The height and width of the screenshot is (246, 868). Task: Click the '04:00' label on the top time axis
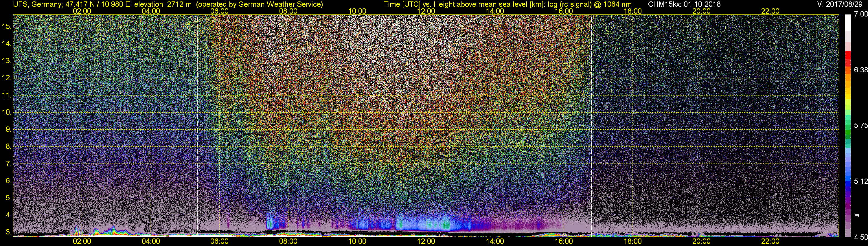[151, 11]
